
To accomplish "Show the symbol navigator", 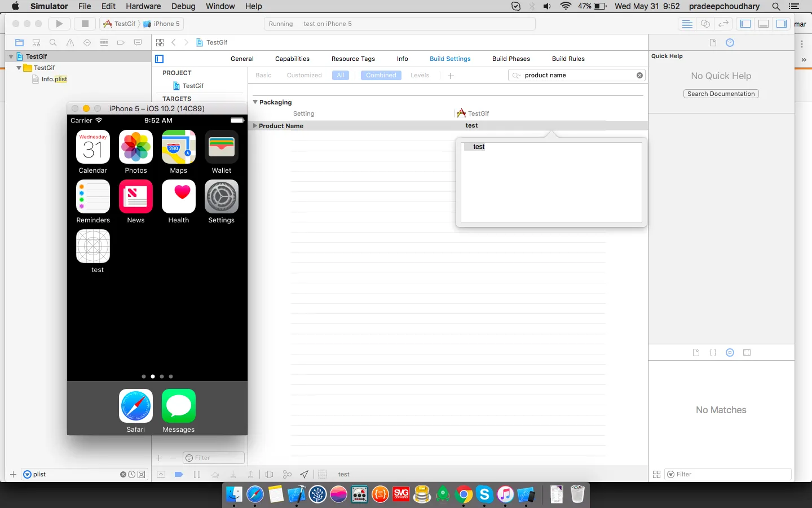I will [x=36, y=42].
